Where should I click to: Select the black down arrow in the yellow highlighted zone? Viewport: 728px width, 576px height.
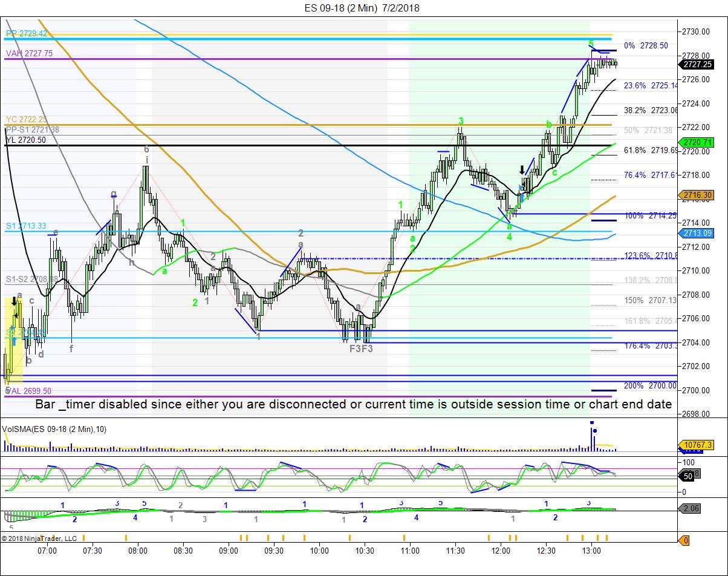(x=15, y=301)
